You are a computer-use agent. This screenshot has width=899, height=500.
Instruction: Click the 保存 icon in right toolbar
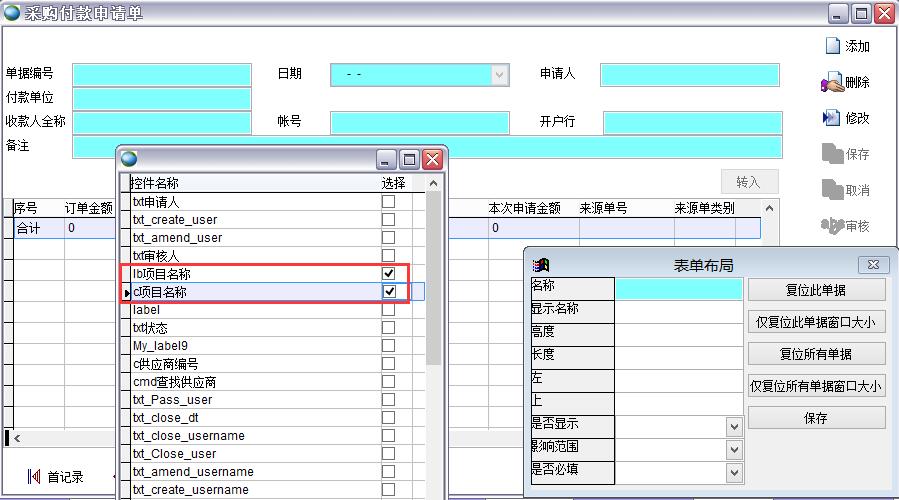pyautogui.click(x=846, y=154)
